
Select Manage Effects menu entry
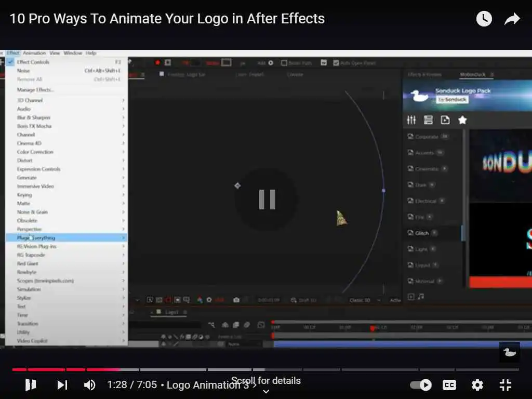tap(66, 89)
